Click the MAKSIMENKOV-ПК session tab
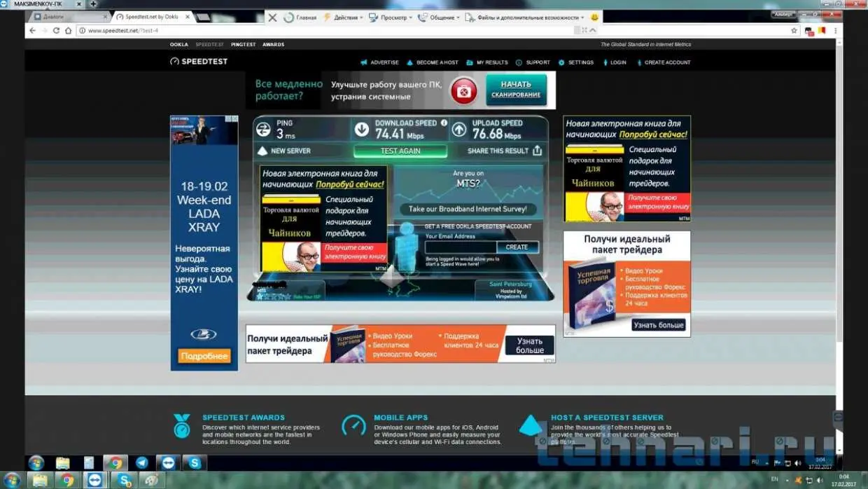868x489 pixels. click(42, 4)
